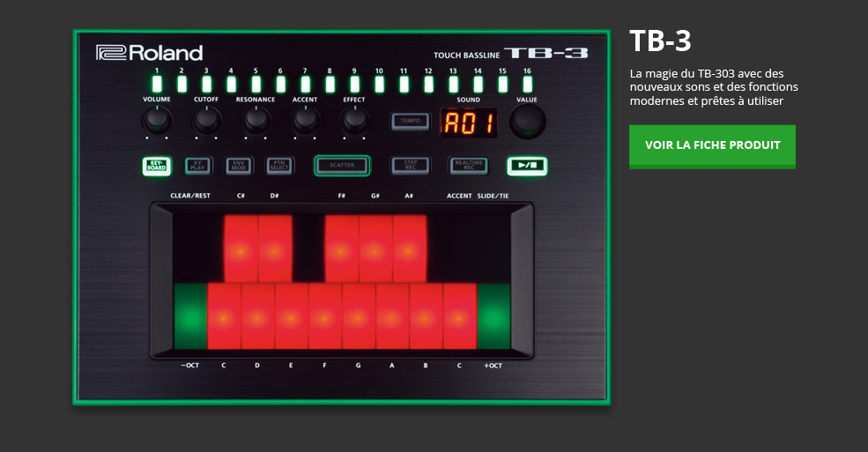
Task: Click the white TB-3 page heading
Action: tap(660, 41)
